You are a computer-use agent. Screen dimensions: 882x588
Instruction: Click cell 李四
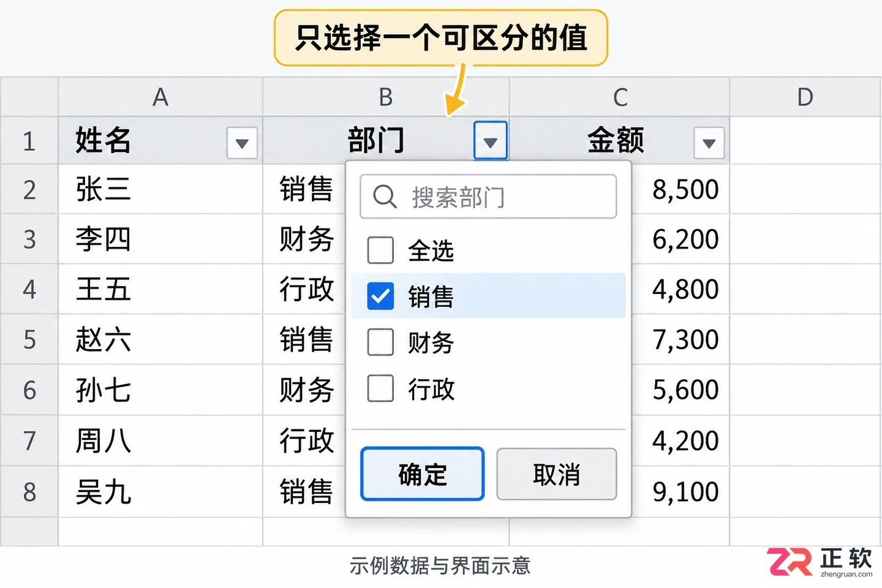tap(160, 239)
